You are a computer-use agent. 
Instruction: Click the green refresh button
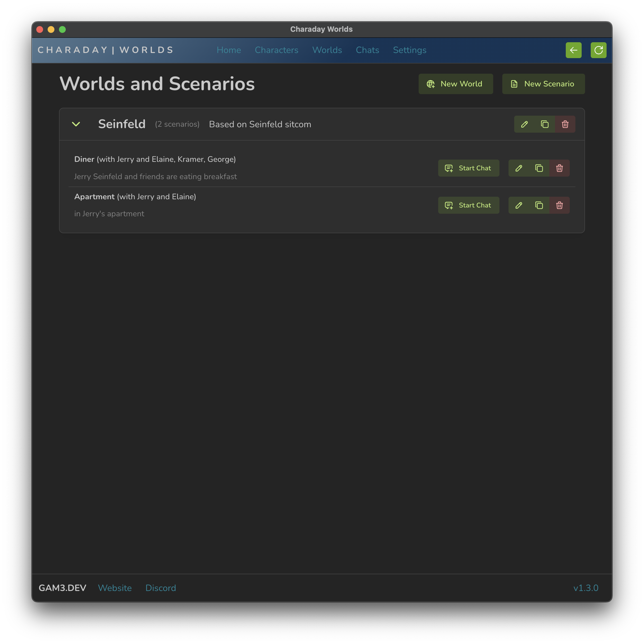(598, 50)
